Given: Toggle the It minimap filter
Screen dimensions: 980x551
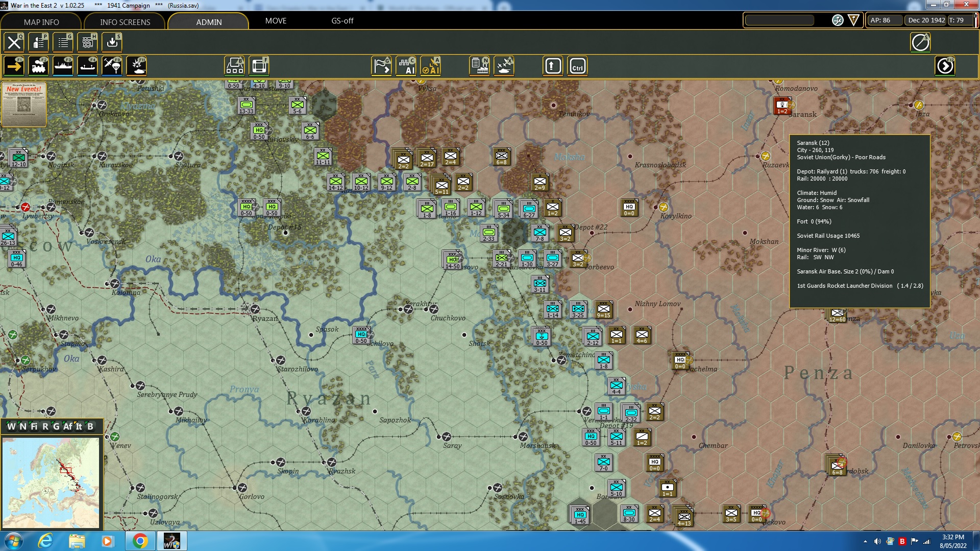Looking at the screenshot, I should tap(79, 427).
